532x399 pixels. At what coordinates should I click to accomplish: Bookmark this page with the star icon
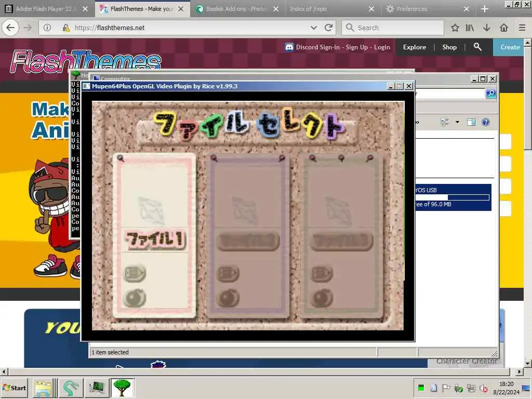pos(455,28)
